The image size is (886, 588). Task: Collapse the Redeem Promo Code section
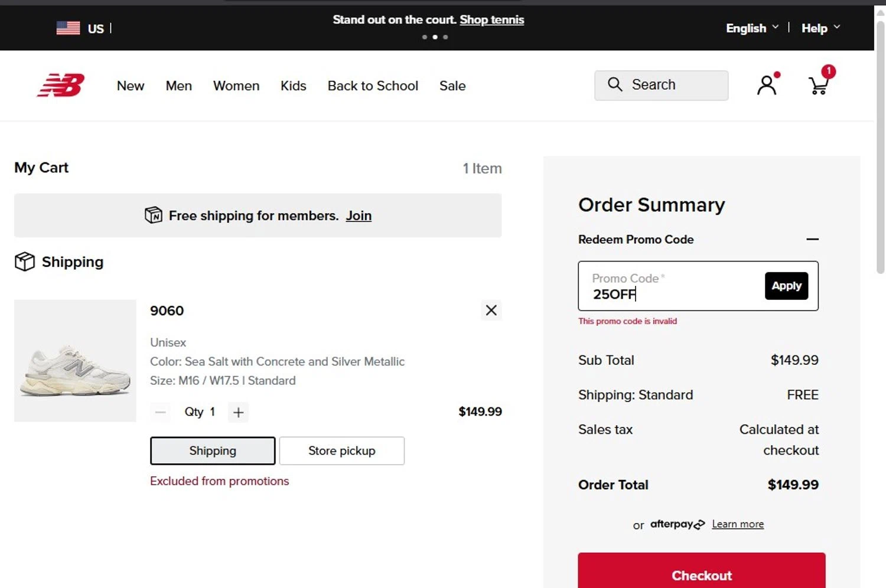pyautogui.click(x=812, y=239)
